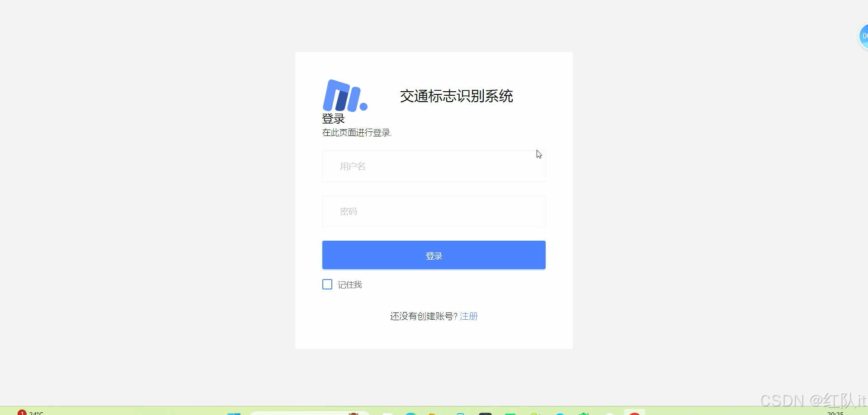This screenshot has width=868, height=415.
Task: Focus the 密码 password input field
Action: [x=434, y=211]
